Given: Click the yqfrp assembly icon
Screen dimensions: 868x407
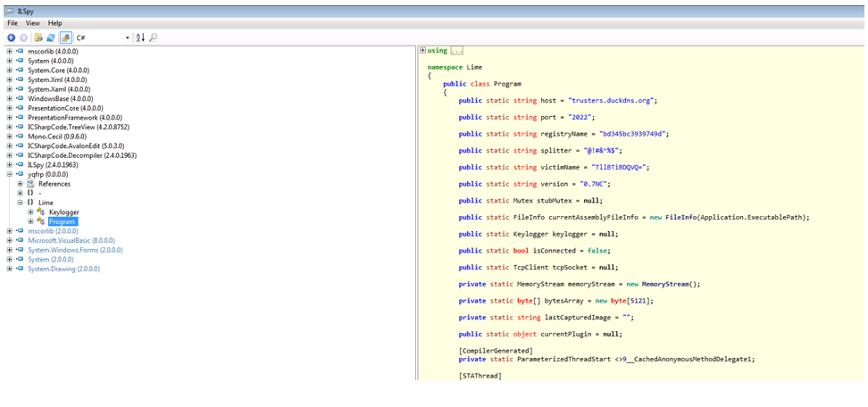Looking at the screenshot, I should (20, 174).
